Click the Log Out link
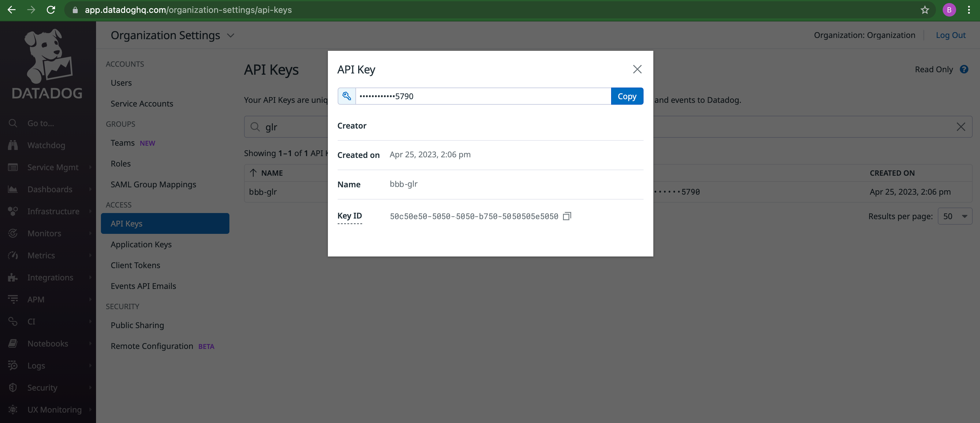The height and width of the screenshot is (423, 980). pos(951,35)
